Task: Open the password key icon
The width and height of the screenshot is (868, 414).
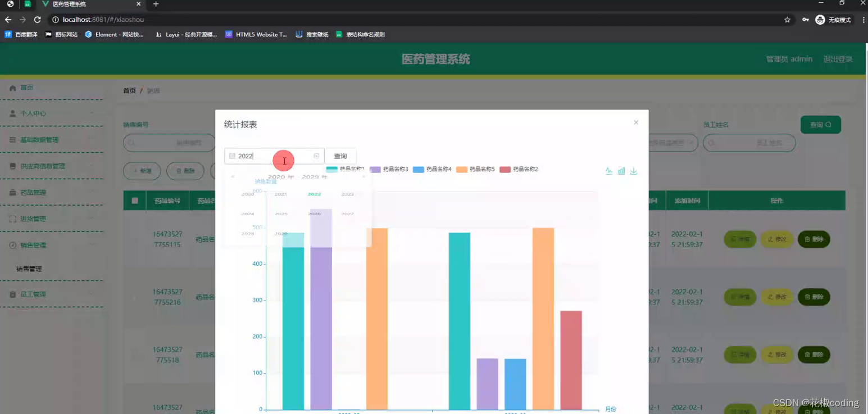Action: tap(806, 20)
